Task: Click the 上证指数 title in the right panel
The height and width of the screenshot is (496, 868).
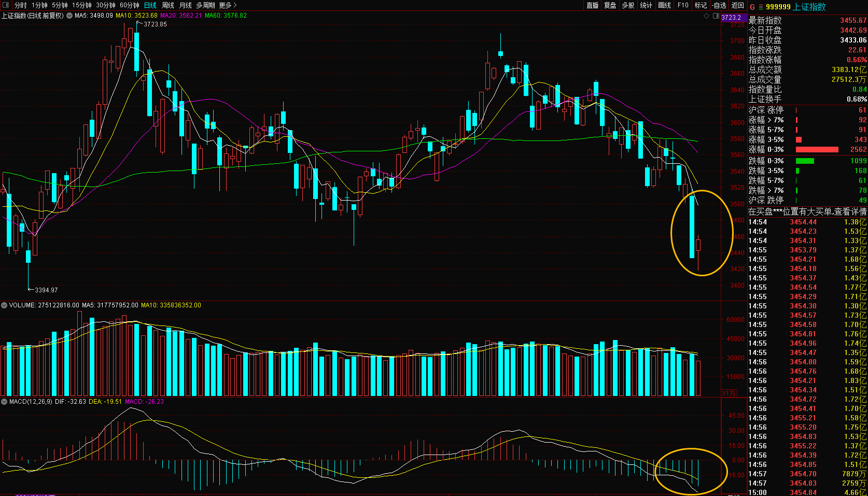Action: coord(809,7)
